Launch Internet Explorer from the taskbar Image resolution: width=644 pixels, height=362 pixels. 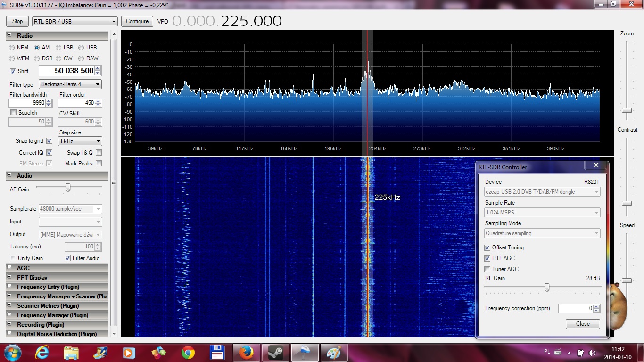point(42,352)
